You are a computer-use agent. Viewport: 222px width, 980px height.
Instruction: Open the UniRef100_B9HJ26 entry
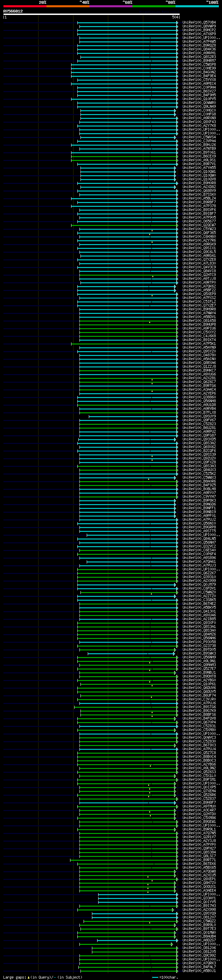point(199,145)
